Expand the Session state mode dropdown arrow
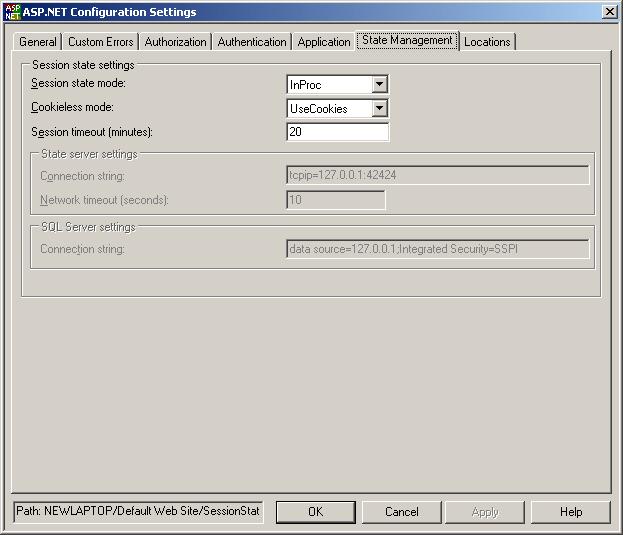Image resolution: width=623 pixels, height=535 pixels. coord(379,84)
